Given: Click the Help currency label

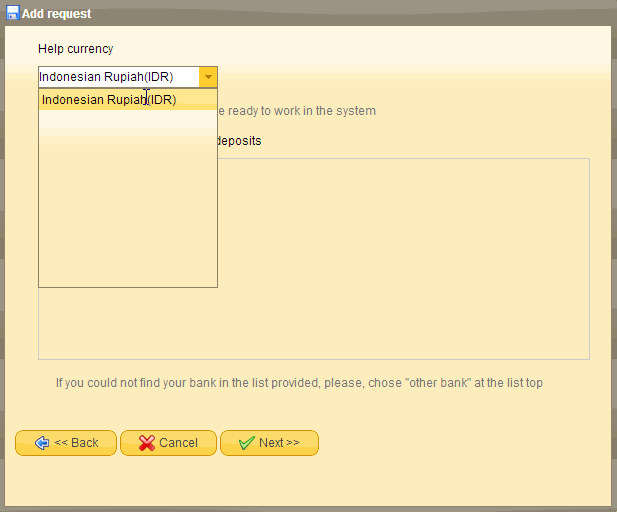Looking at the screenshot, I should 76,49.
